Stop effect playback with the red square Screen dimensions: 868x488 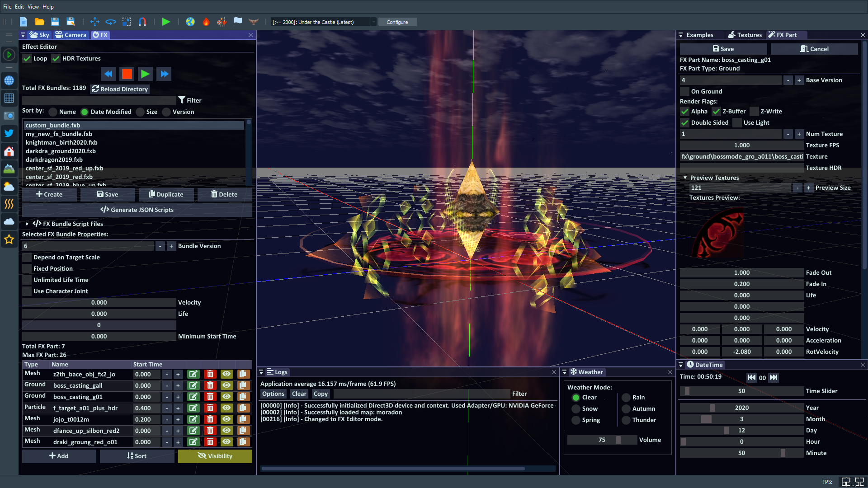pos(127,74)
